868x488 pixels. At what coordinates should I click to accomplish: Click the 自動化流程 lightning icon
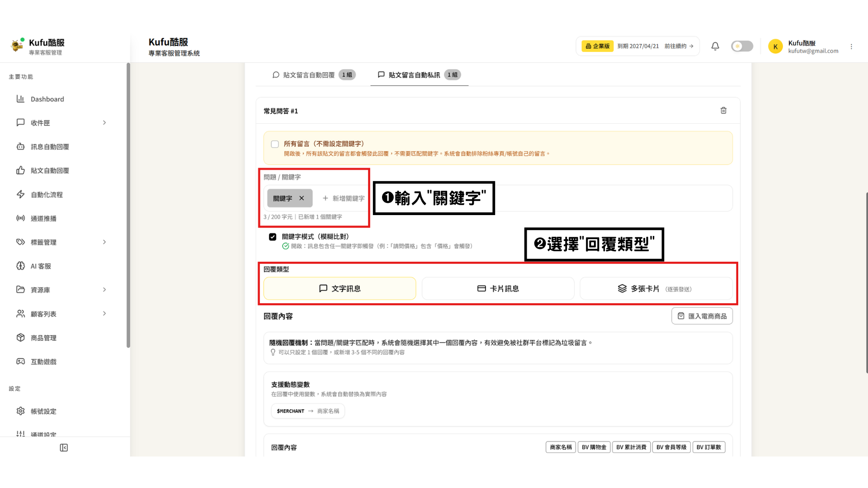20,194
